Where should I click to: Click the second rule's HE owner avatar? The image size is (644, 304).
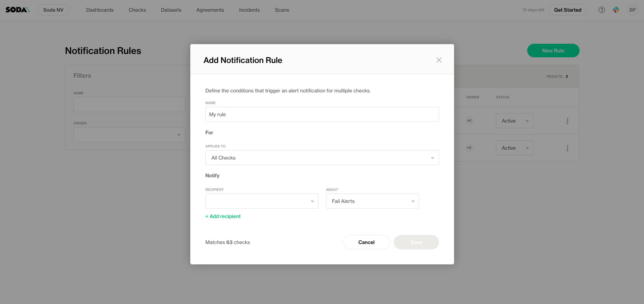click(x=469, y=148)
